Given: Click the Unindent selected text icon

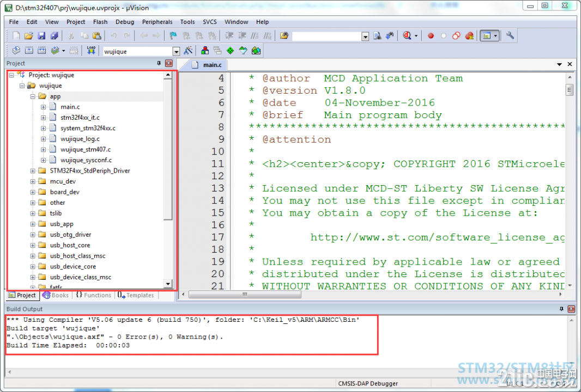Looking at the screenshot, I should click(242, 36).
